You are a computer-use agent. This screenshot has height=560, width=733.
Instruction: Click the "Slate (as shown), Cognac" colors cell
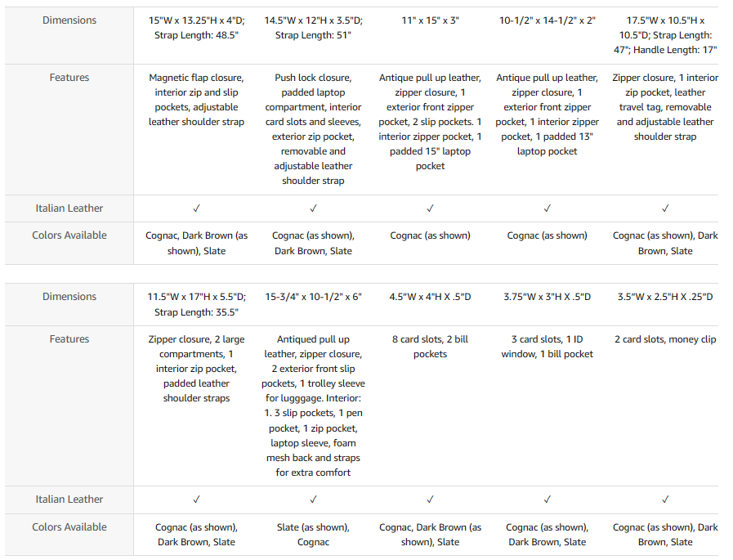click(314, 535)
